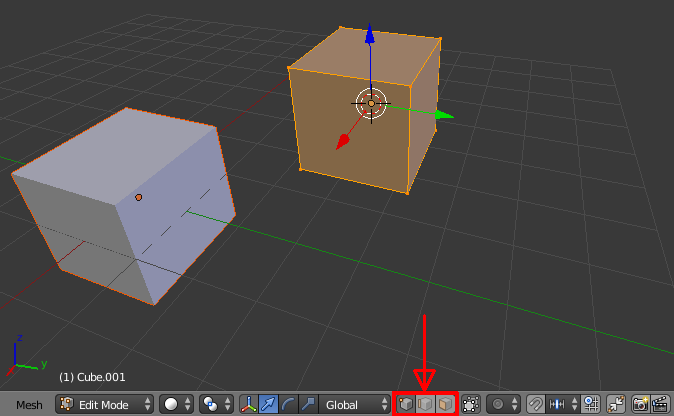Click the blue Z-axis manipulator arrow
This screenshot has width=674, height=416.
(370, 34)
